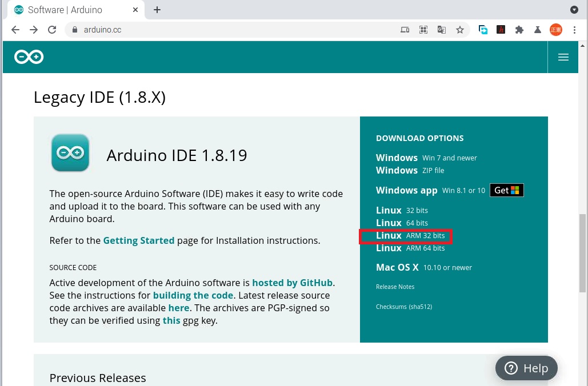Click the Windows app Get button
This screenshot has width=588, height=386.
[x=506, y=190]
